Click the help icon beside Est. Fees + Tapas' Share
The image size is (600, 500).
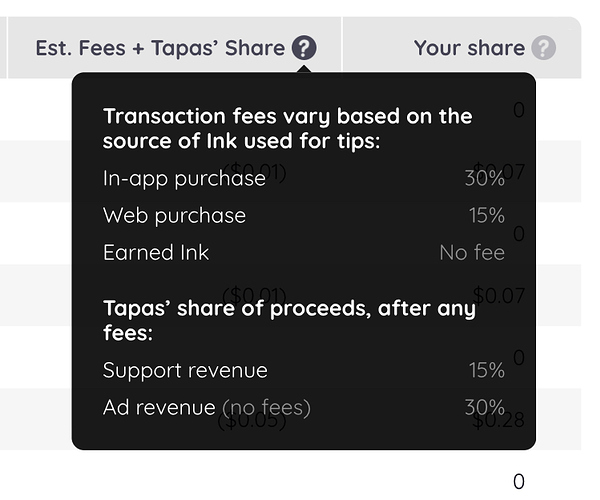[305, 48]
